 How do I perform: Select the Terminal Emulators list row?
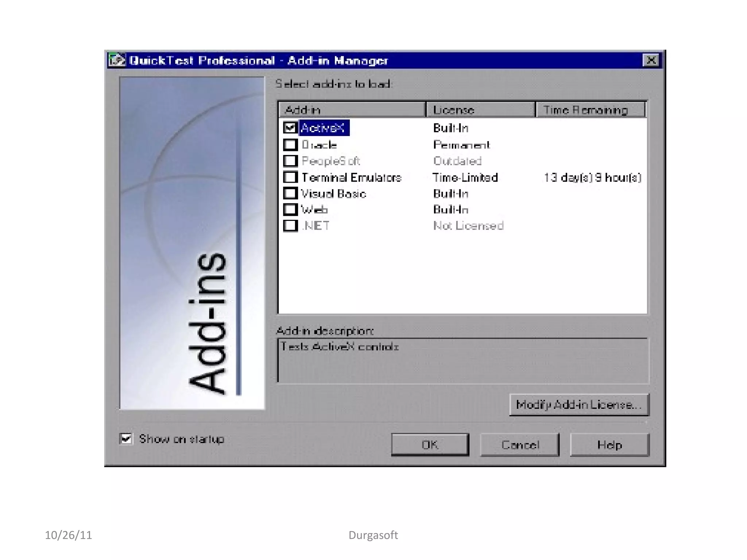click(352, 178)
